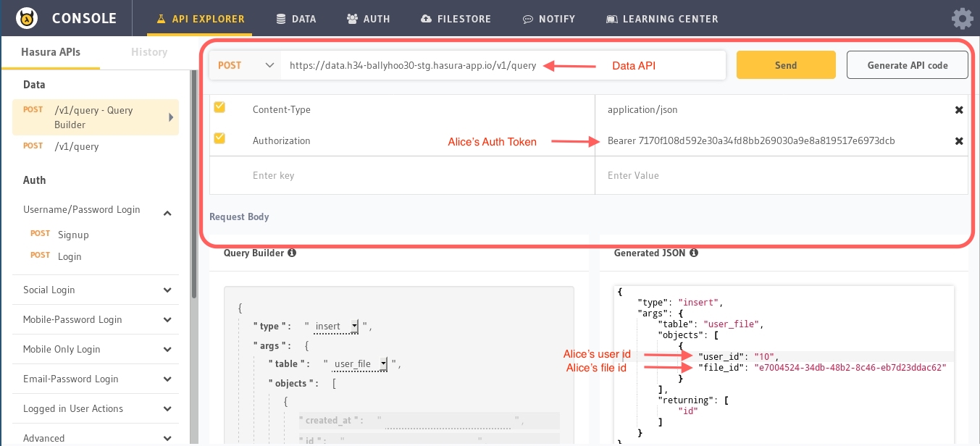
Task: Expand the Social Login section
Action: (167, 290)
